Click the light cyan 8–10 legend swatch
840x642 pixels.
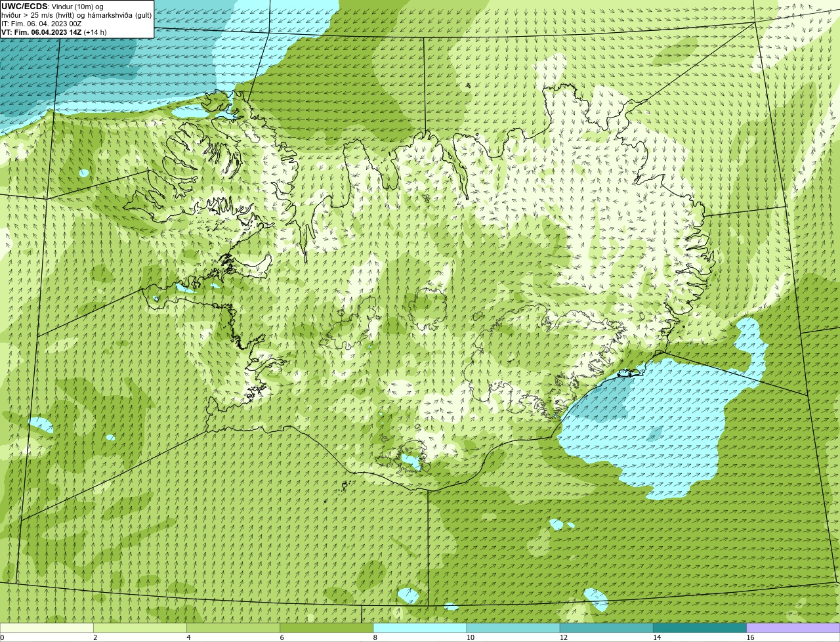point(420,628)
